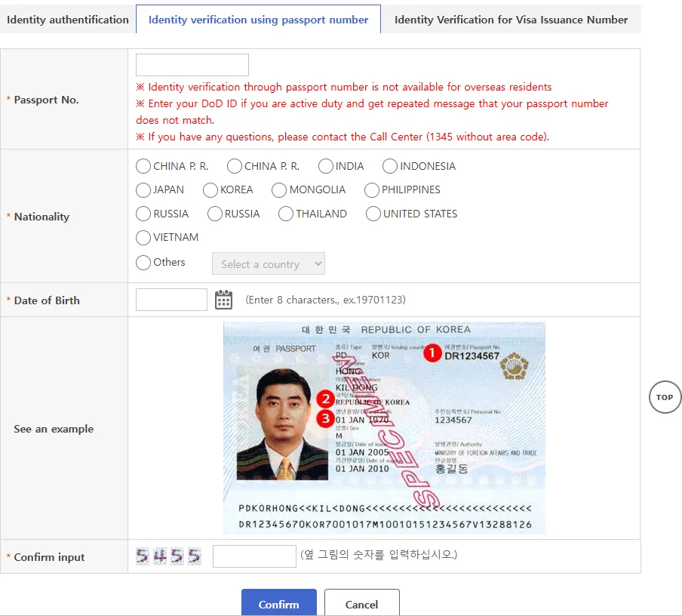Open the Select a country dropdown

coord(269,263)
